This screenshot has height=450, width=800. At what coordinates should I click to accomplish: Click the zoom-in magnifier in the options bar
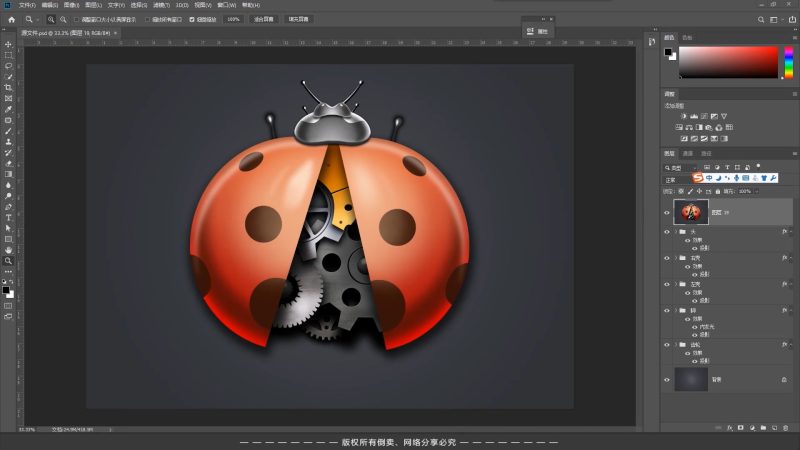click(x=51, y=19)
